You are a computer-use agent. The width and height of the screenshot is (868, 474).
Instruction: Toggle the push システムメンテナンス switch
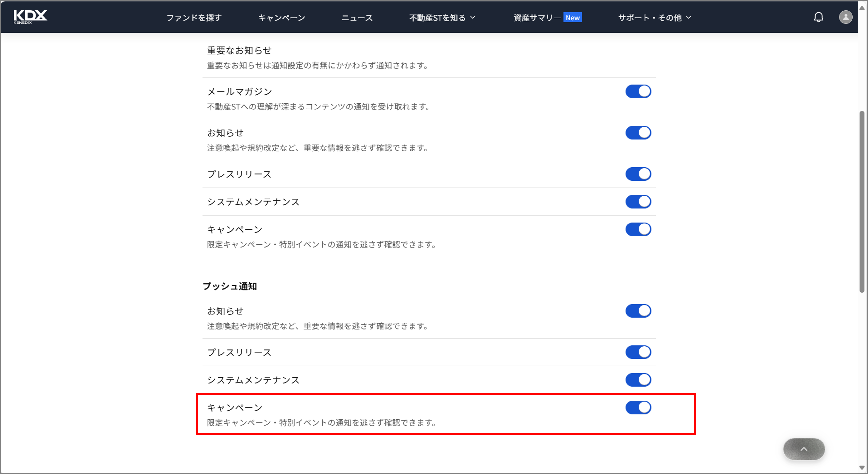point(638,380)
